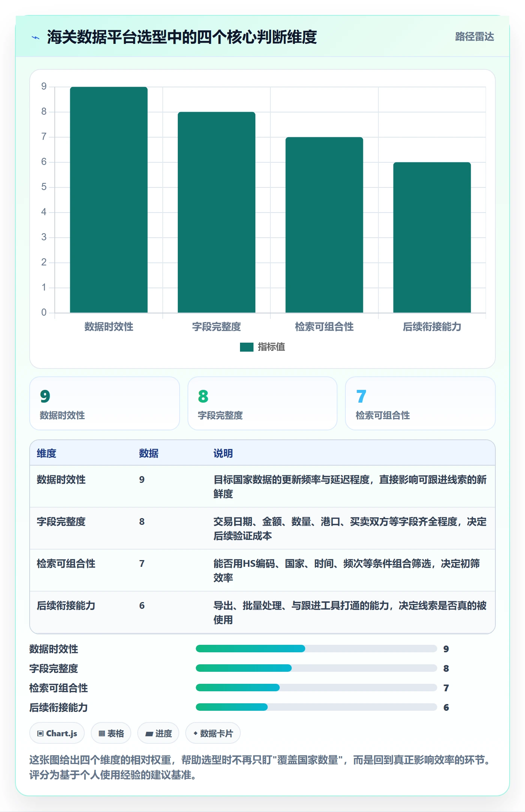Click the 字段完整度 bar in chart

pyautogui.click(x=216, y=212)
